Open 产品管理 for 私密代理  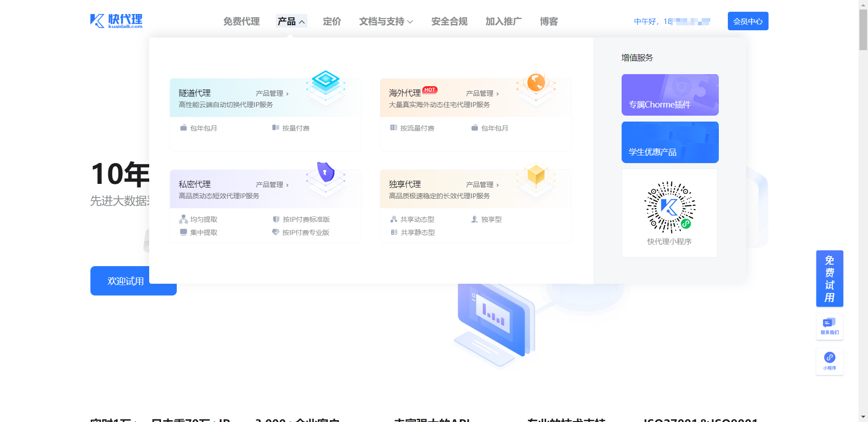(x=272, y=185)
